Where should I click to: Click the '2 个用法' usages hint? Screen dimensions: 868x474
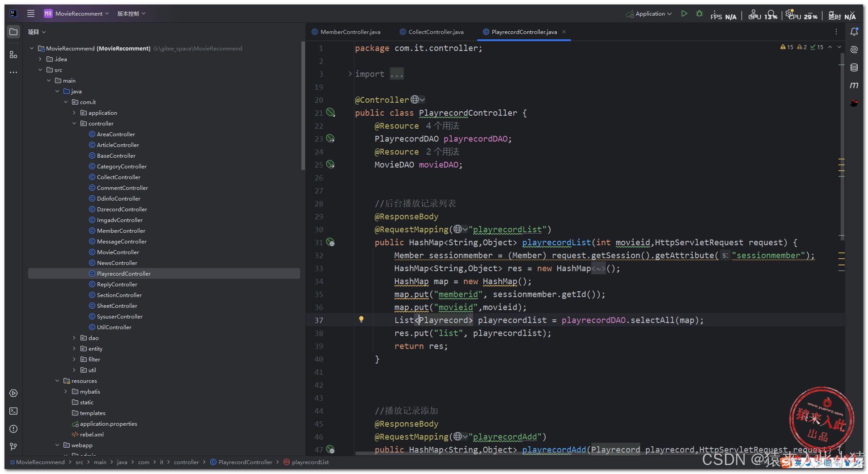[443, 151]
